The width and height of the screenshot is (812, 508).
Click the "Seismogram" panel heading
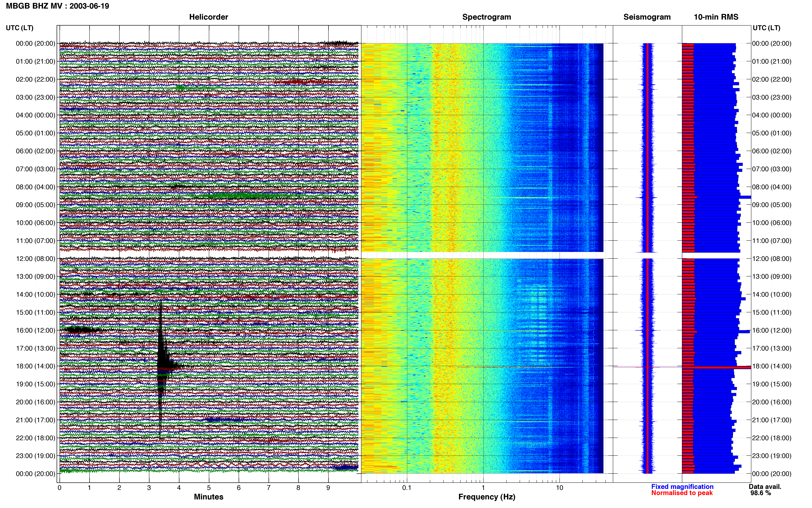pos(647,17)
